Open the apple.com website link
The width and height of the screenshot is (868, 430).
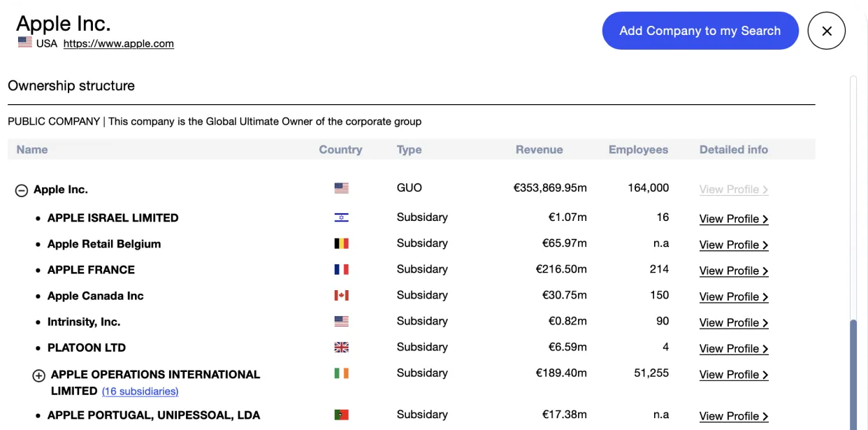tap(118, 43)
